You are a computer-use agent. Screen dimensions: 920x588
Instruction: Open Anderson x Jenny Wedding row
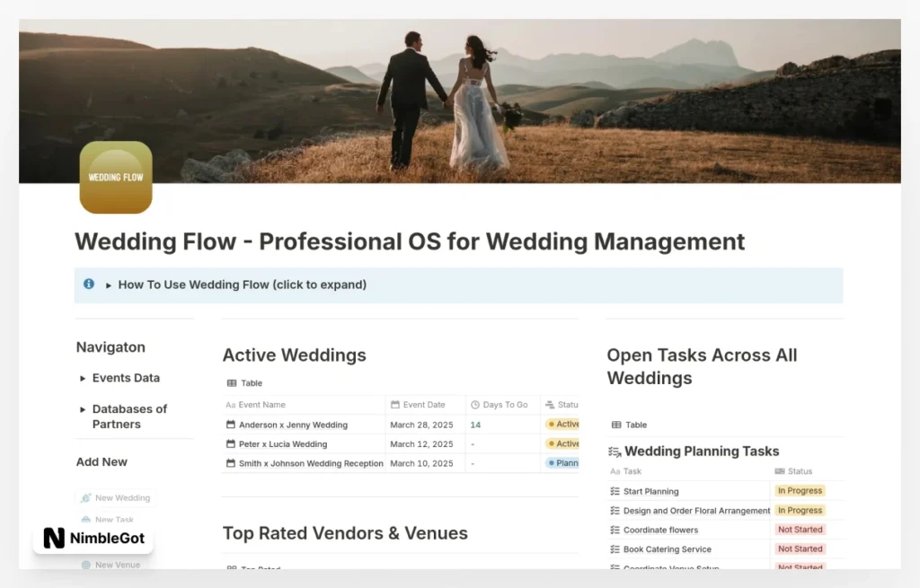pyautogui.click(x=293, y=425)
